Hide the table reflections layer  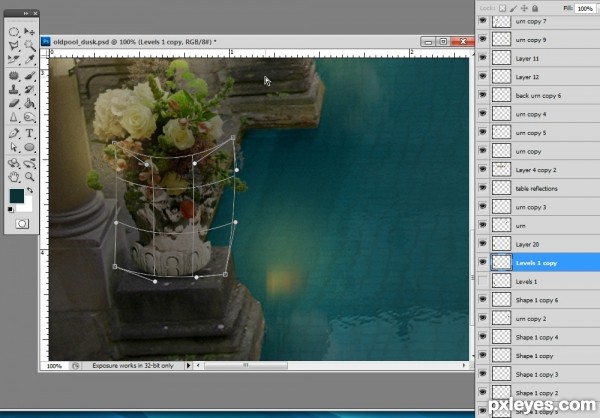coord(483,188)
